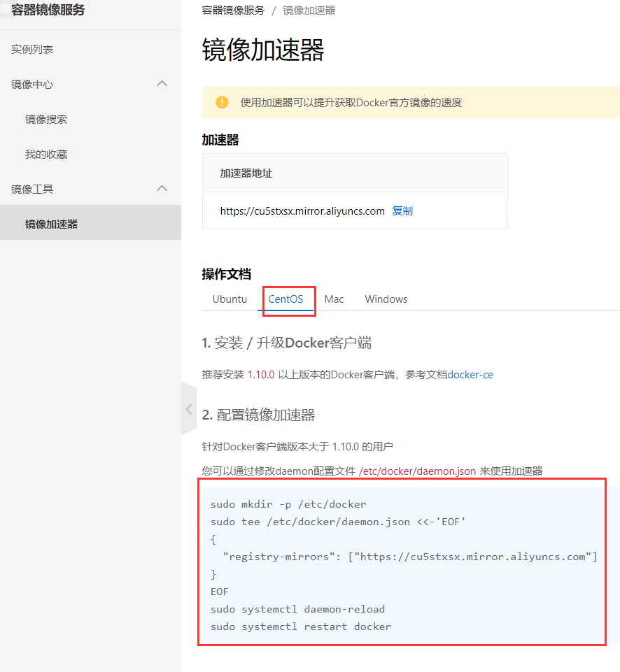Click the yellow warning icon in the notice banner
This screenshot has height=672, width=620.
[x=222, y=102]
